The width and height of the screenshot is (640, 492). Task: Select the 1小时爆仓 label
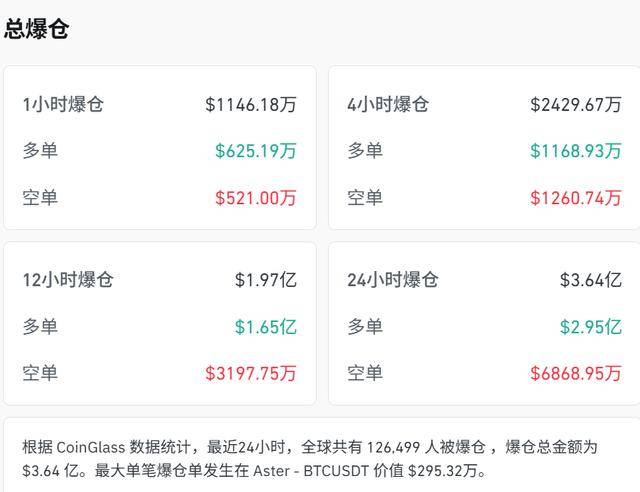coord(62,104)
